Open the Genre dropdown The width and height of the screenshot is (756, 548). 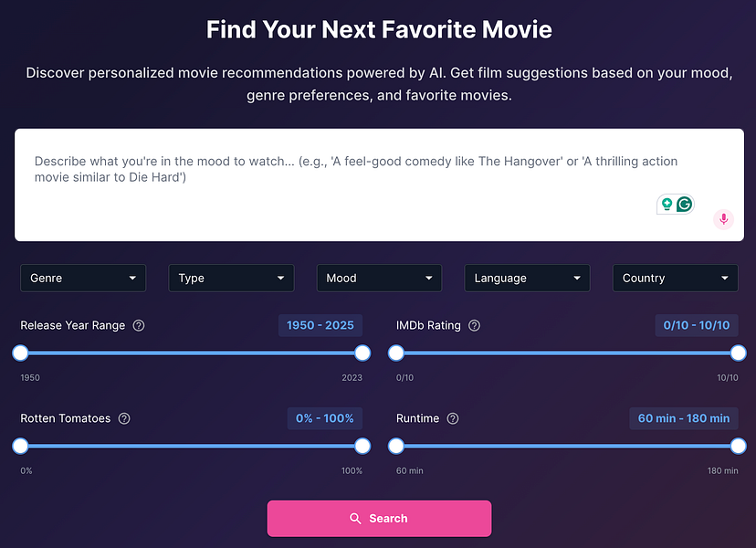point(83,278)
